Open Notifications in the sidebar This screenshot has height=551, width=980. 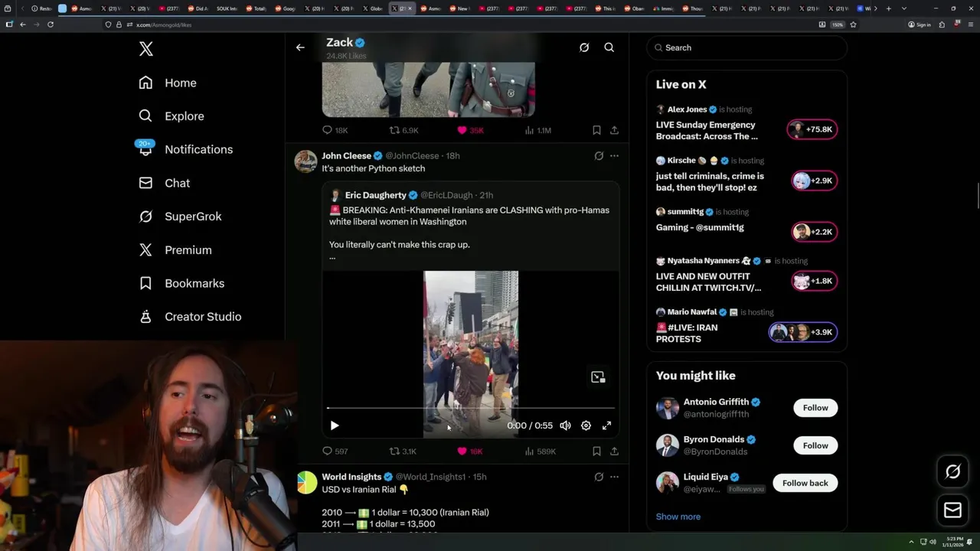pos(185,149)
